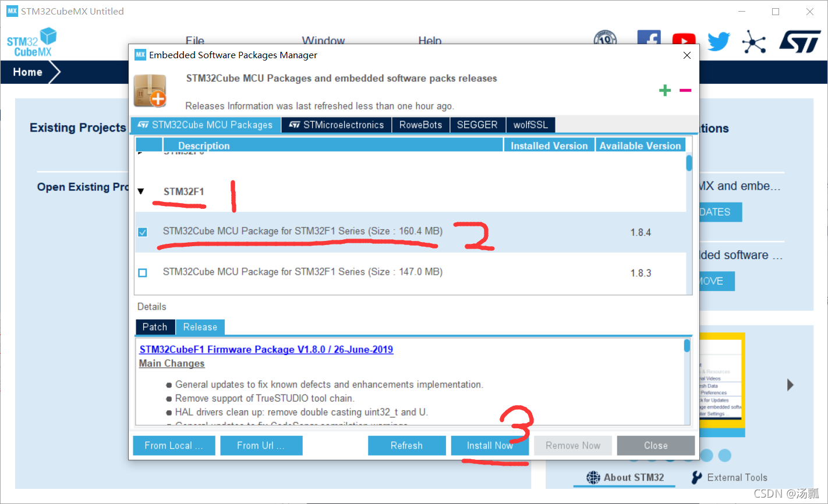Image resolution: width=828 pixels, height=504 pixels.
Task: Click the magenta minus collapse-all icon
Action: 685,90
